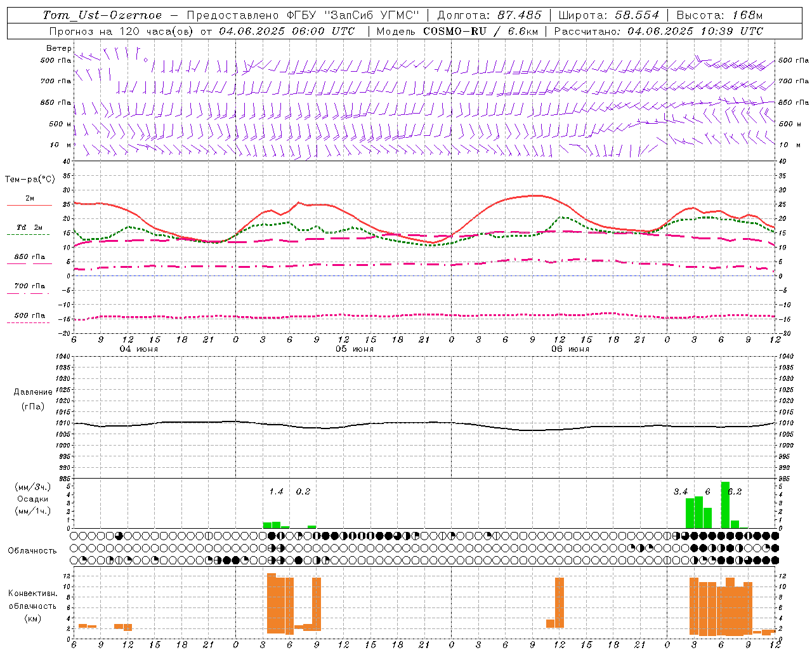Click the Ветер panel label
Screen dimensions: 812x650
[59, 48]
